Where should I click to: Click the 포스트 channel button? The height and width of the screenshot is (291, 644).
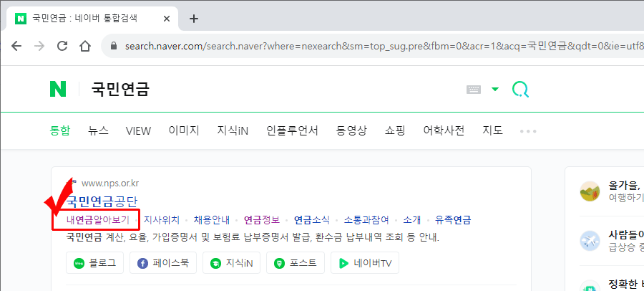coord(296,262)
